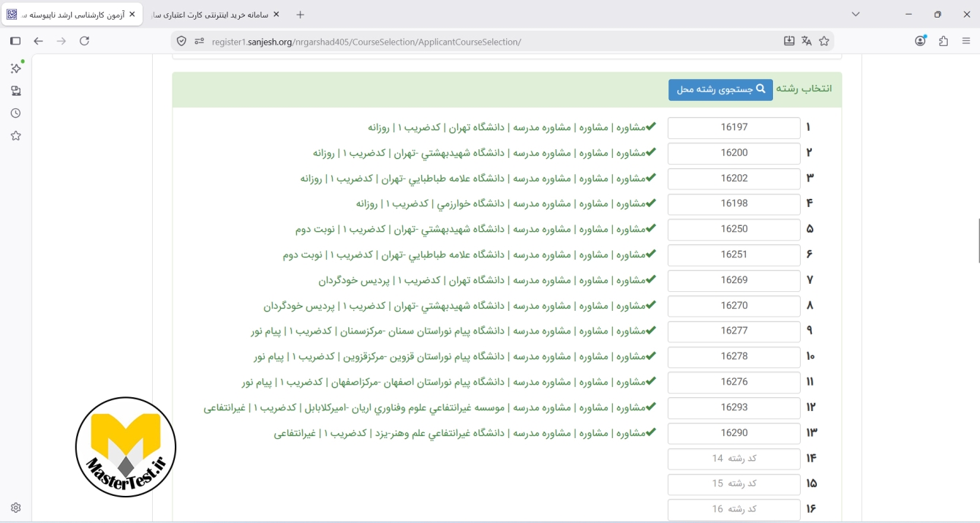Open the Extensions puzzle icon

(x=943, y=41)
